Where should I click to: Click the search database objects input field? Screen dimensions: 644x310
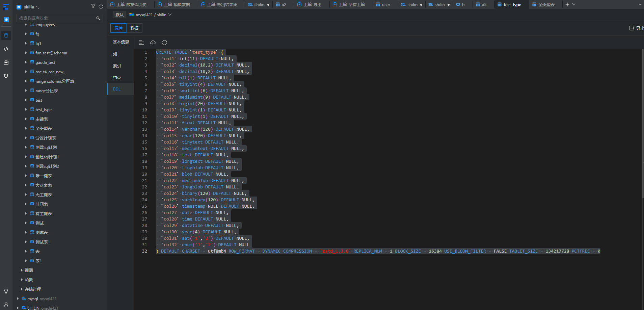tap(57, 18)
